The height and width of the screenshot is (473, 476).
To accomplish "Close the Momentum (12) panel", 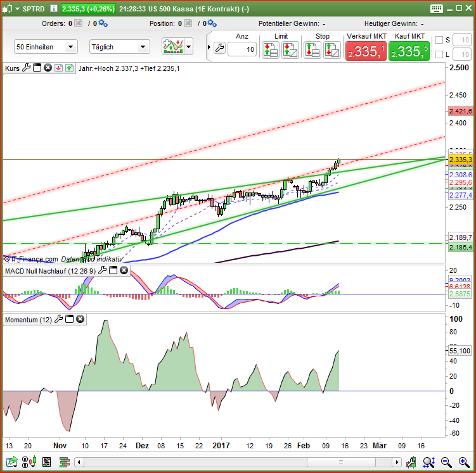I will pyautogui.click(x=80, y=319).
